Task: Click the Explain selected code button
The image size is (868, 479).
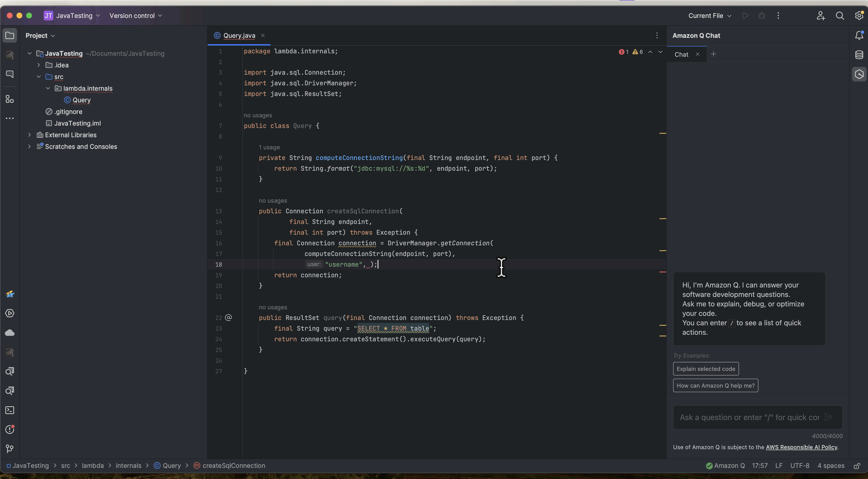Action: click(x=706, y=369)
